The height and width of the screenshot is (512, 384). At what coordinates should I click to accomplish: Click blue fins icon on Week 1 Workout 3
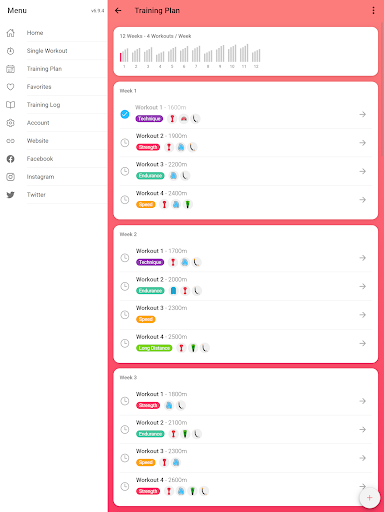pos(173,176)
